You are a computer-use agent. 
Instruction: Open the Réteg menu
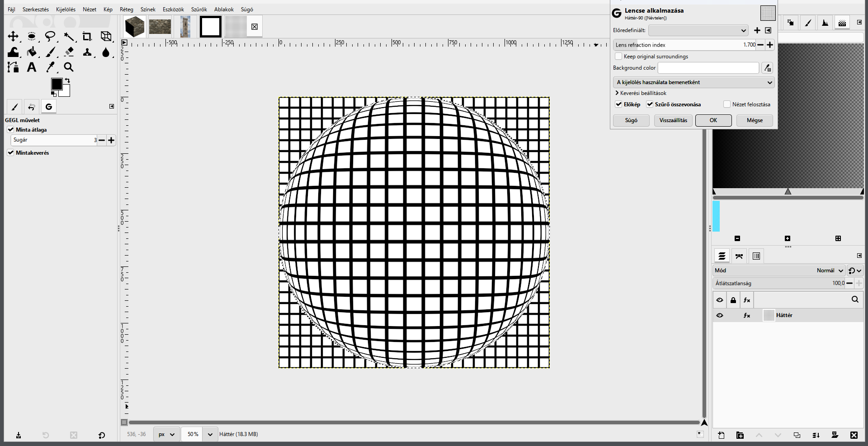point(127,9)
